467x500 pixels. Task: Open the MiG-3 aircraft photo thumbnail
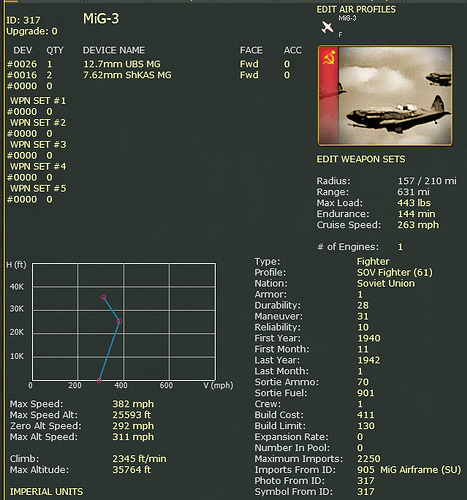(385, 96)
